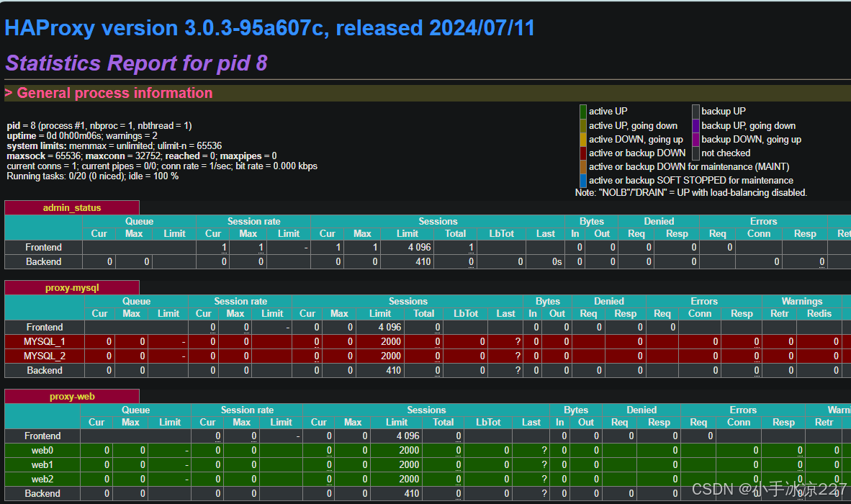The height and width of the screenshot is (504, 851).
Task: Click the current conns info line
Action: click(162, 166)
